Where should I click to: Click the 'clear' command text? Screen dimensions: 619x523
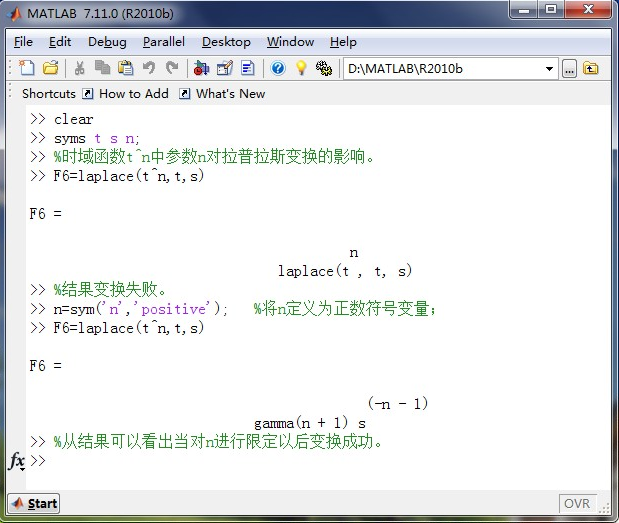(73, 119)
